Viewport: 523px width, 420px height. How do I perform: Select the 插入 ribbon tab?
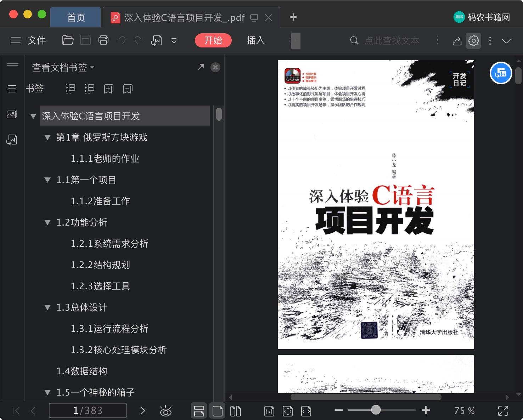pyautogui.click(x=255, y=40)
